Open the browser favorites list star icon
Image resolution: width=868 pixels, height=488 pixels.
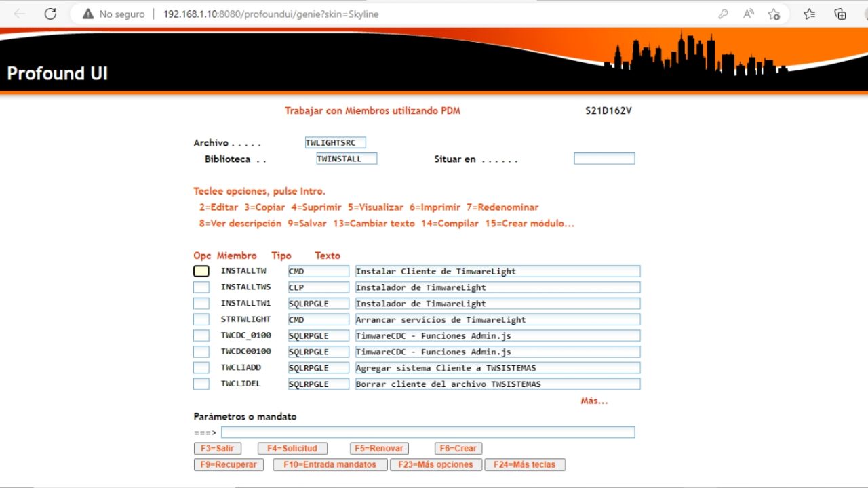coord(809,14)
